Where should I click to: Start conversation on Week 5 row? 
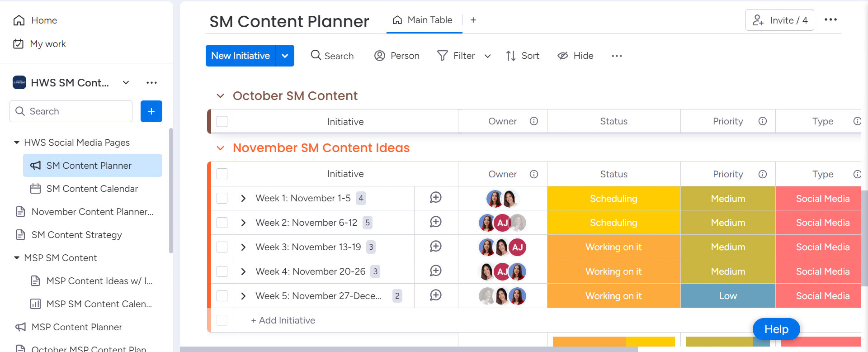[436, 295]
